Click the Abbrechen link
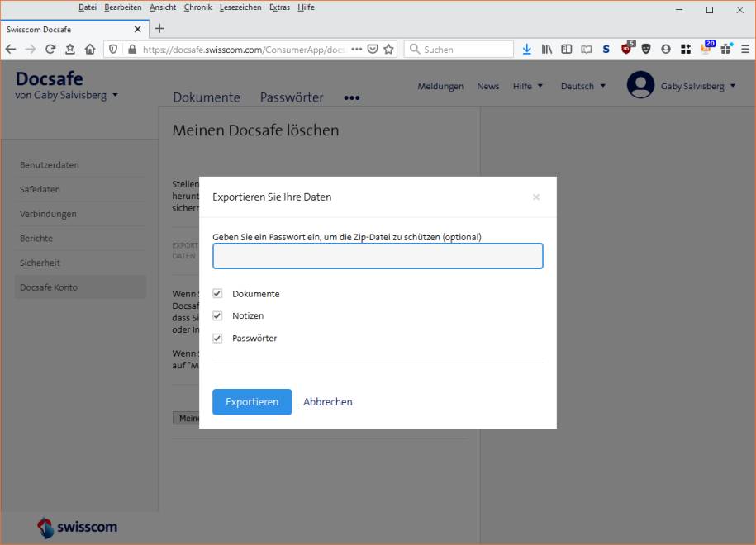756x545 pixels. 328,402
